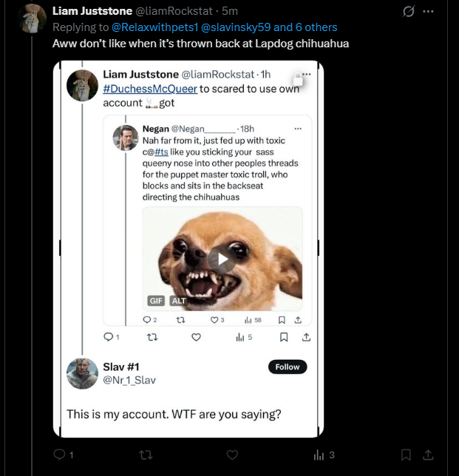The height and width of the screenshot is (476, 459).
Task: Show ALT text for the GIF
Action: (179, 301)
